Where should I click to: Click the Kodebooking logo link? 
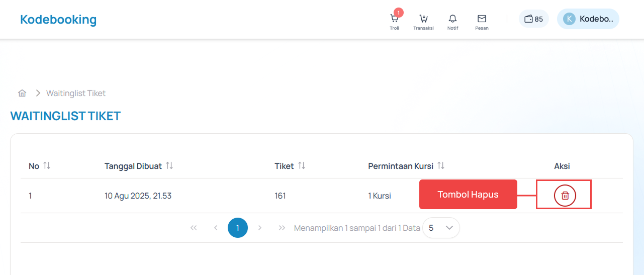[x=58, y=20]
